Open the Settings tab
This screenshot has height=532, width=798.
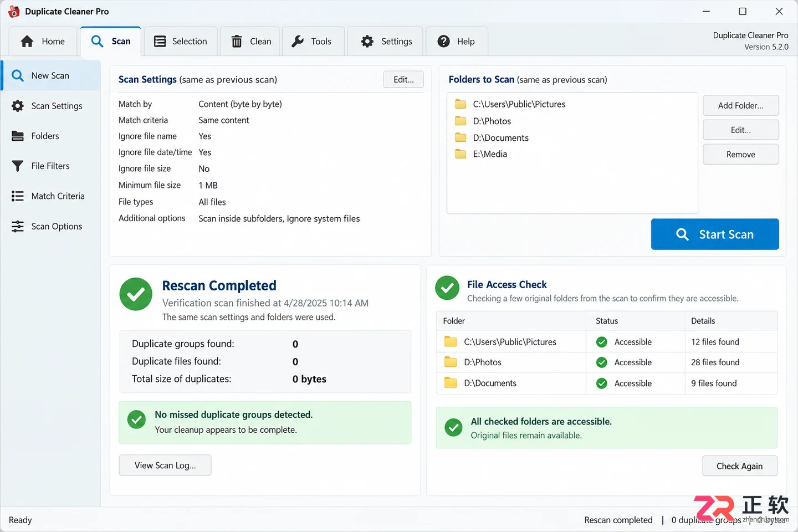(385, 42)
